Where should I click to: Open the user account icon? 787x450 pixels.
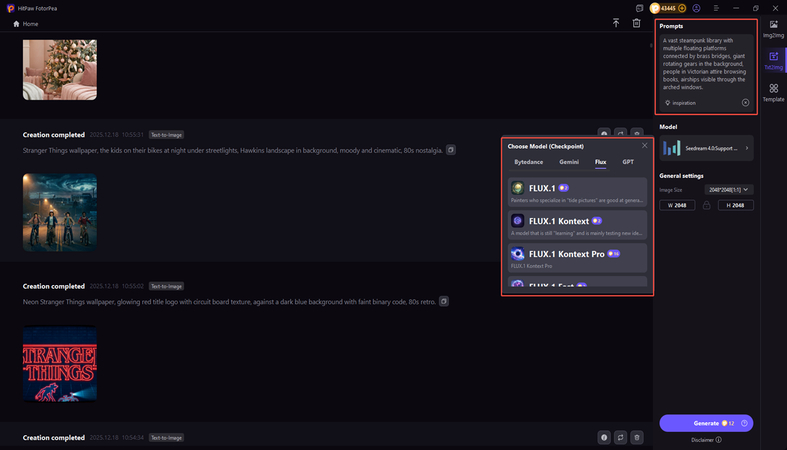tap(696, 8)
